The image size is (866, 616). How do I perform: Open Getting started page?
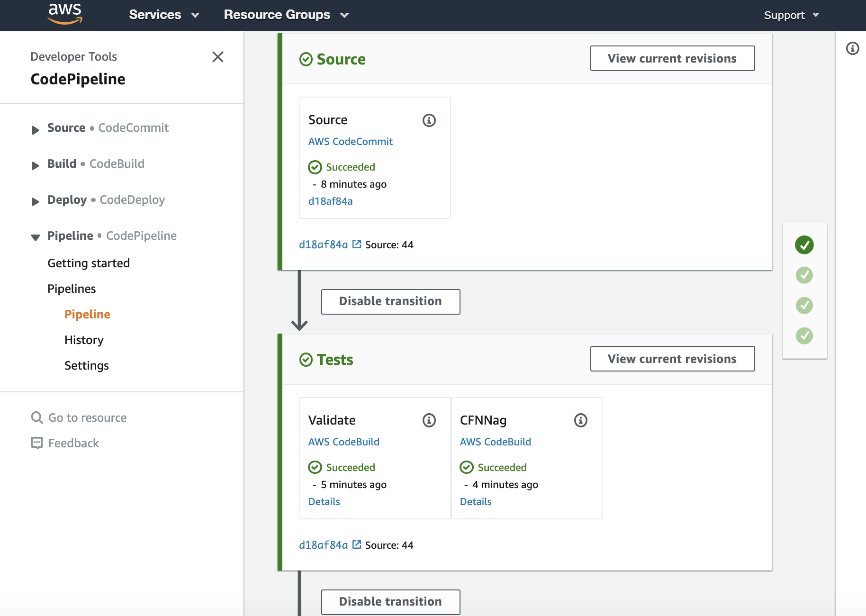click(x=89, y=263)
